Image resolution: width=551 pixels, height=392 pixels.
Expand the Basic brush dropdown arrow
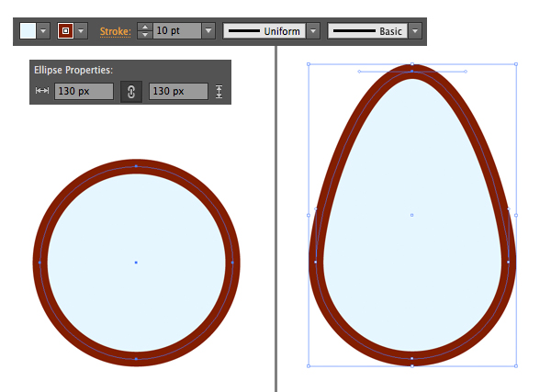coord(415,31)
